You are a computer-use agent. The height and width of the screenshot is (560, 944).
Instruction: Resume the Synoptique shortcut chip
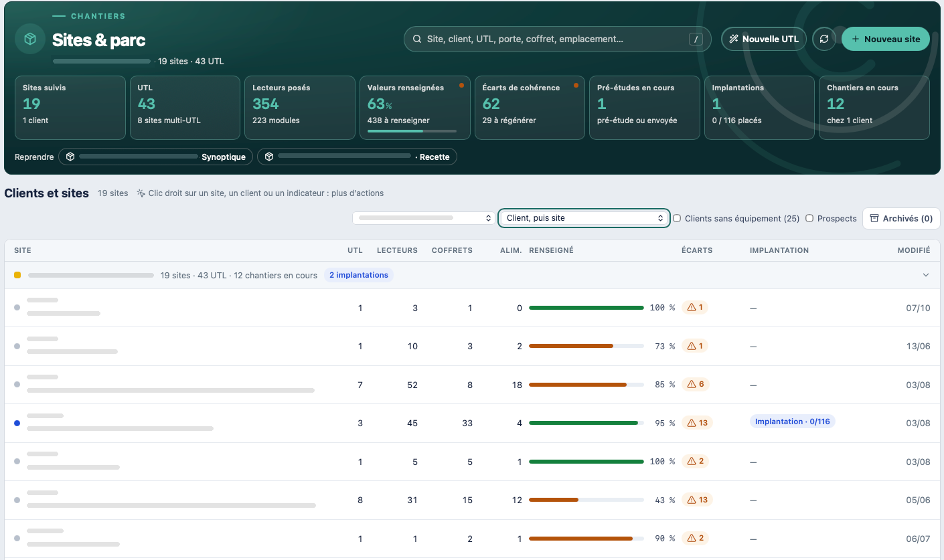155,157
